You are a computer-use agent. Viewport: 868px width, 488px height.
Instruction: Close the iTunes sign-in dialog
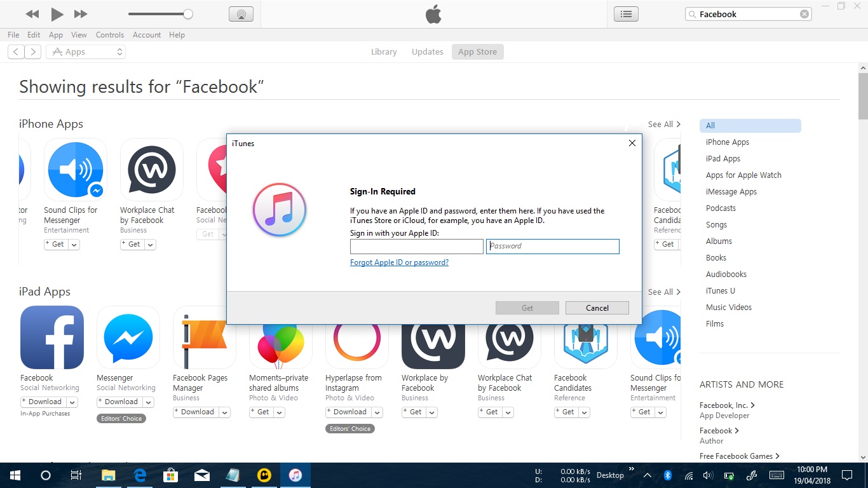(x=632, y=144)
